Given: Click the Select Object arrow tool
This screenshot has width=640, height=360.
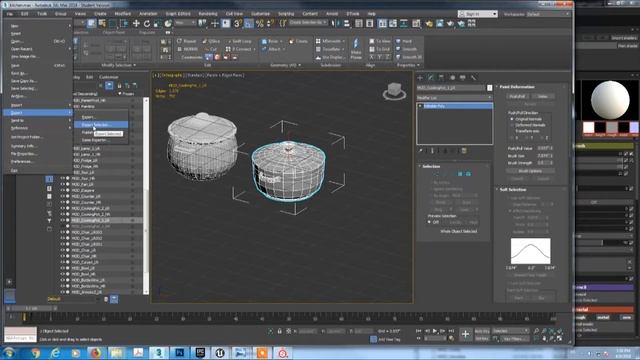Looking at the screenshot, I should (91, 24).
